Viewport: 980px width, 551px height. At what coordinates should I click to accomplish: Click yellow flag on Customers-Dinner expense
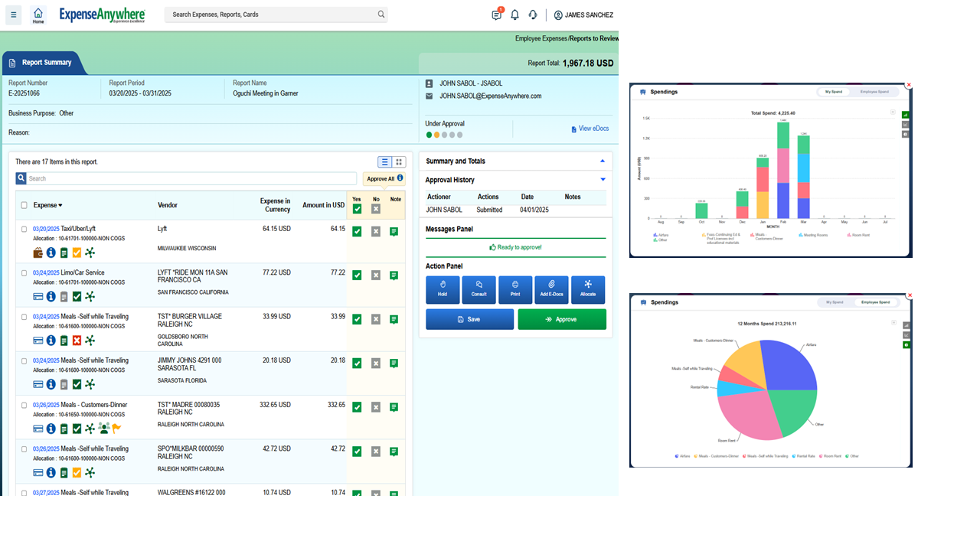(117, 429)
